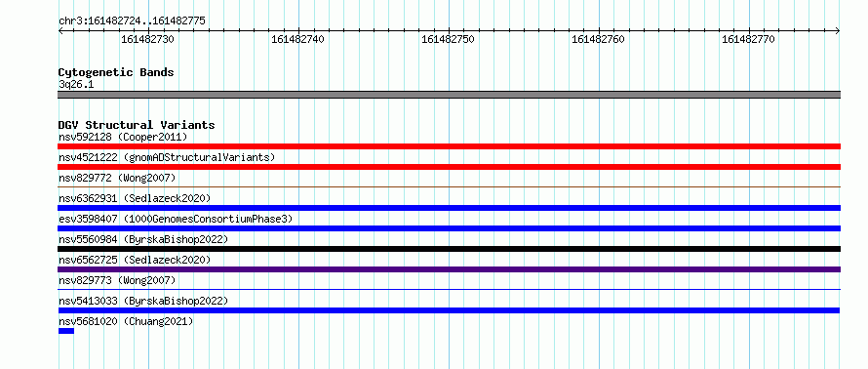Open variant label nsv829772 (Wong2007)
Viewport: 868px width, 369px height.
coord(117,178)
